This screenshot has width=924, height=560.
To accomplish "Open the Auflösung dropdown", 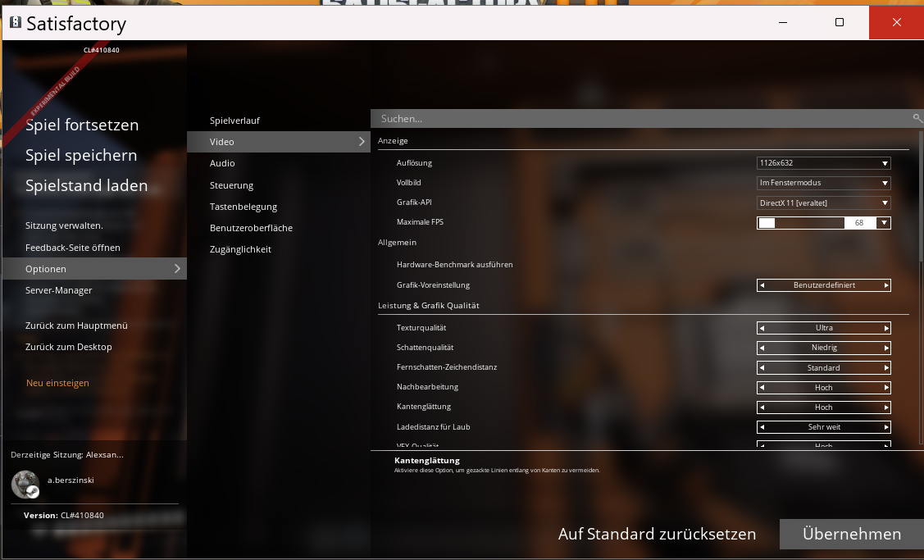I will click(823, 163).
